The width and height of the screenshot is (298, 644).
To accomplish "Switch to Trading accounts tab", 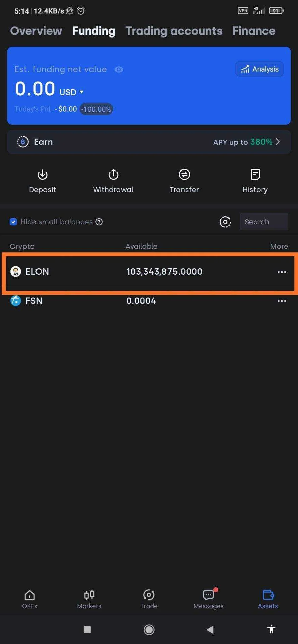I will 174,31.
